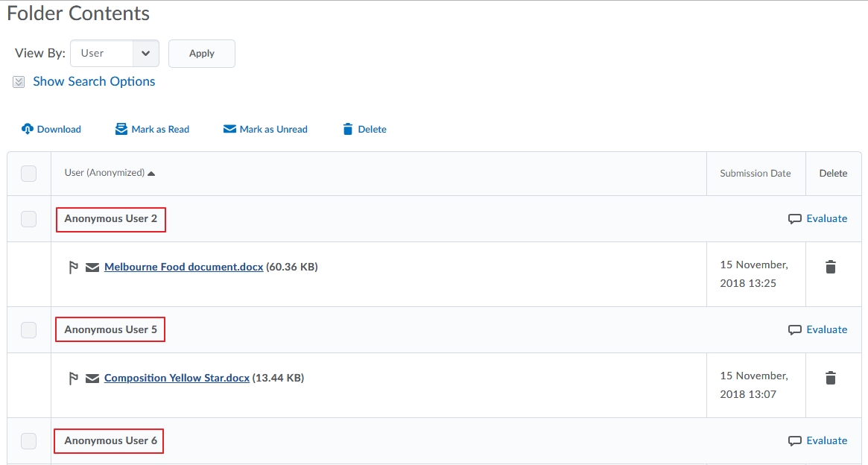
Task: Select checkbox for Anonymous User 5
Action: (29, 330)
